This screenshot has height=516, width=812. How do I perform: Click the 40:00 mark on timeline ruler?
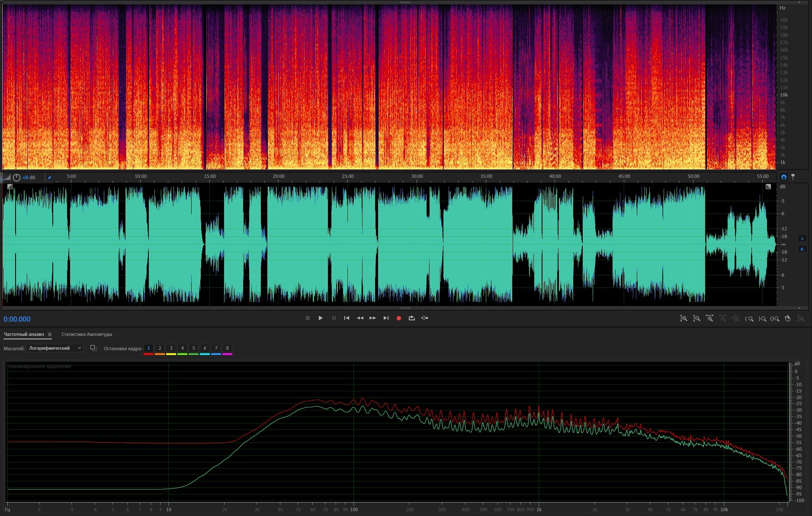click(x=555, y=176)
